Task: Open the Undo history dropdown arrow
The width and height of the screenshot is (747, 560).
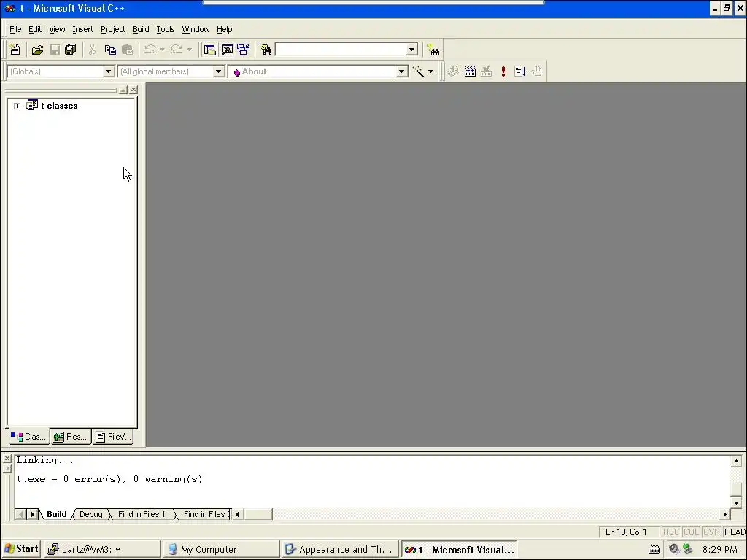Action: click(162, 50)
